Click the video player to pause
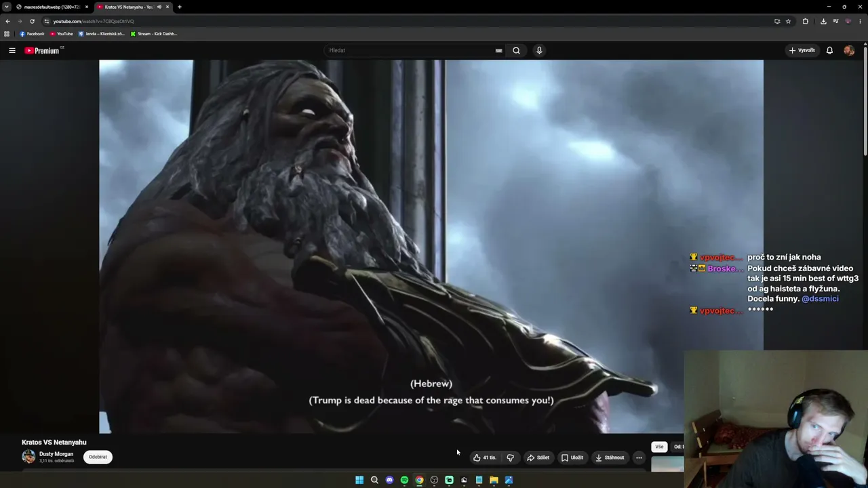Viewport: 868px width, 488px height. (431, 246)
